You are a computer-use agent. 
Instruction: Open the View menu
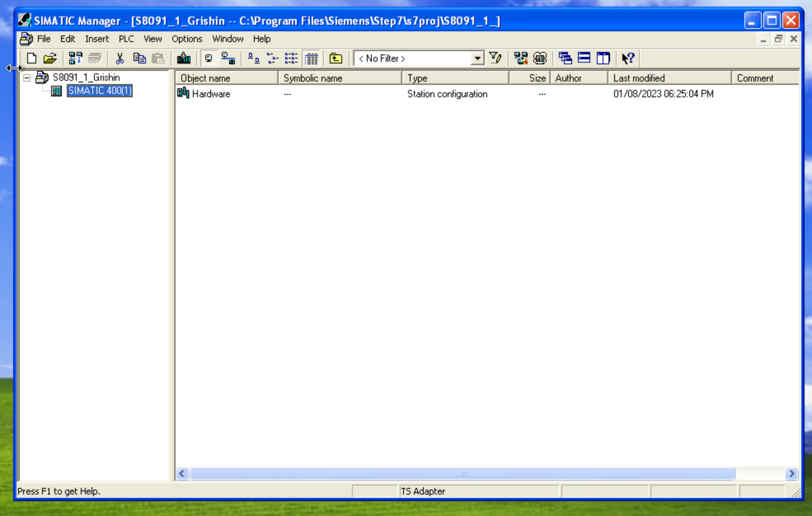tap(153, 39)
